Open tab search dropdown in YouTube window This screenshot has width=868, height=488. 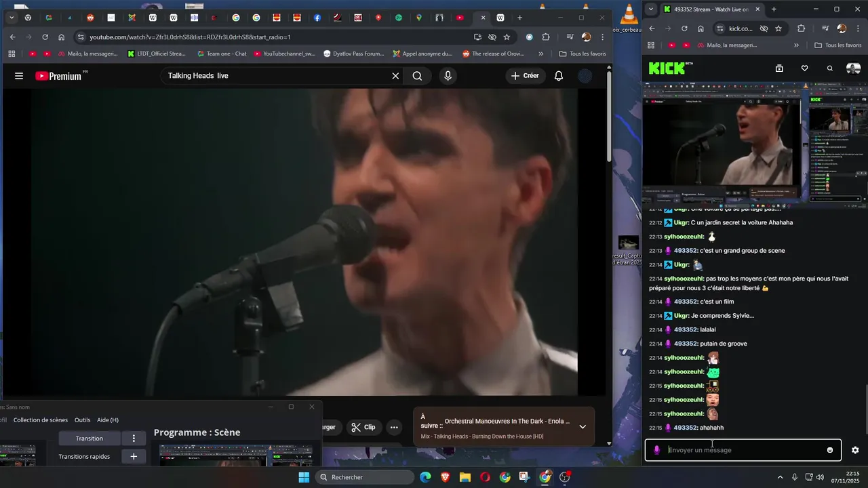(x=12, y=18)
